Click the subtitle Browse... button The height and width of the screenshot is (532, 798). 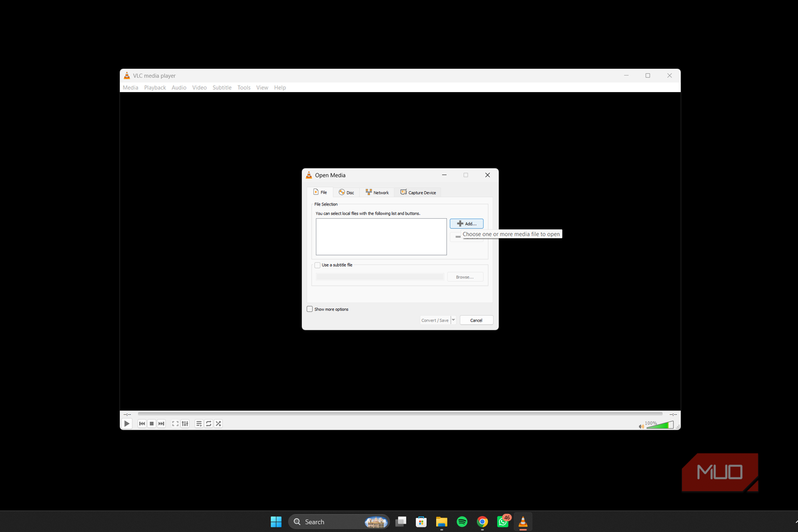tap(465, 277)
